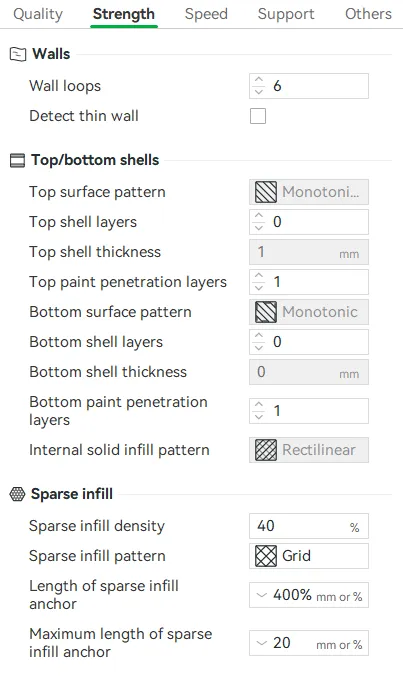Switch to the Quality tab
Image resolution: width=403 pixels, height=680 pixels.
pyautogui.click(x=38, y=14)
